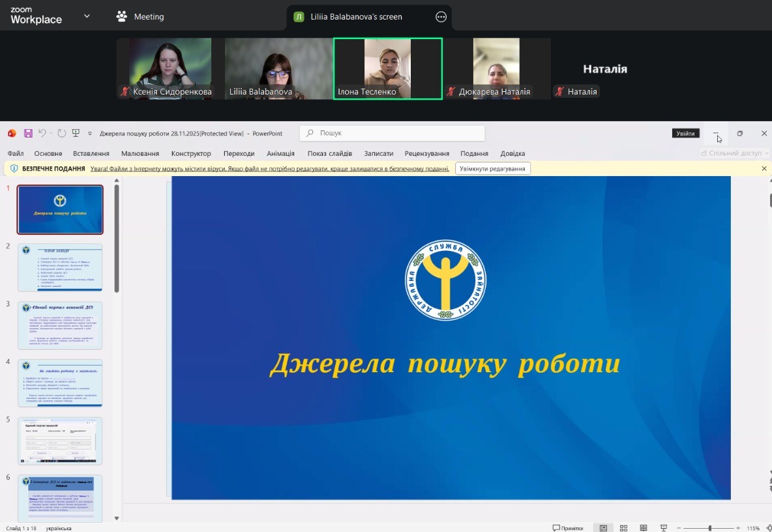Click Слайд 1 з 18 status text
The image size is (772, 532).
[x=21, y=528]
